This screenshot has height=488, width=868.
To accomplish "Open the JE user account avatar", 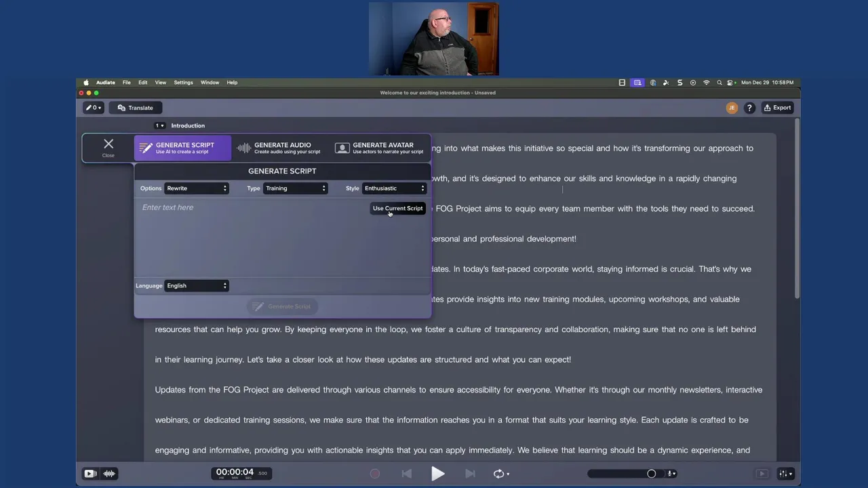I will 732,108.
